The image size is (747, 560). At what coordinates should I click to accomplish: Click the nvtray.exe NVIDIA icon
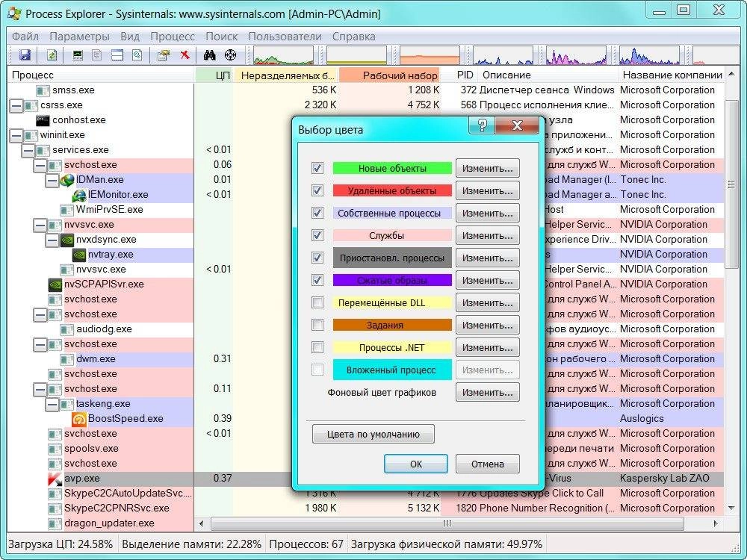[79, 255]
